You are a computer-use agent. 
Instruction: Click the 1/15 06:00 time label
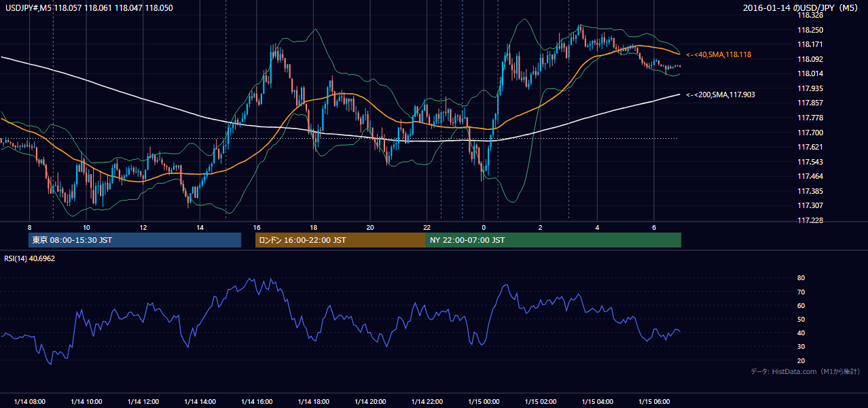(654, 402)
